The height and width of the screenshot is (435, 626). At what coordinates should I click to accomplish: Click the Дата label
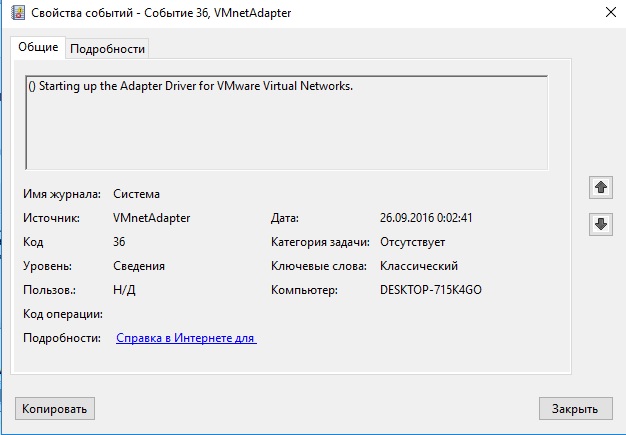pyautogui.click(x=285, y=218)
